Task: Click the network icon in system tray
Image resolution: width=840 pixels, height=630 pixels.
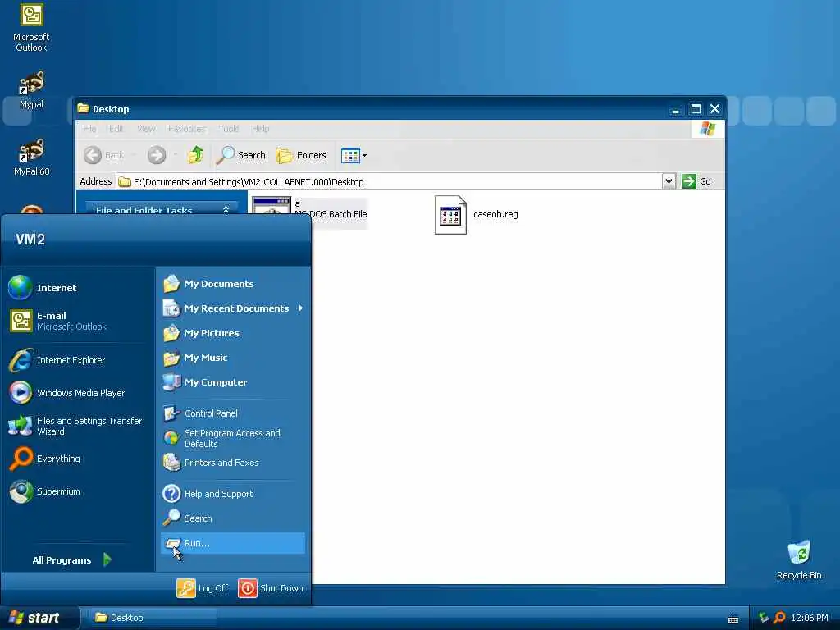Action: 764,618
